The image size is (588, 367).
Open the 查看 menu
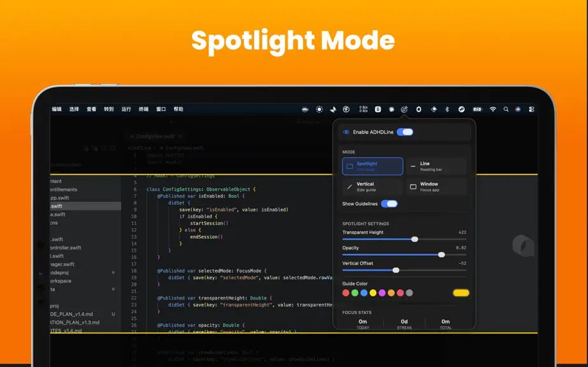[91, 110]
